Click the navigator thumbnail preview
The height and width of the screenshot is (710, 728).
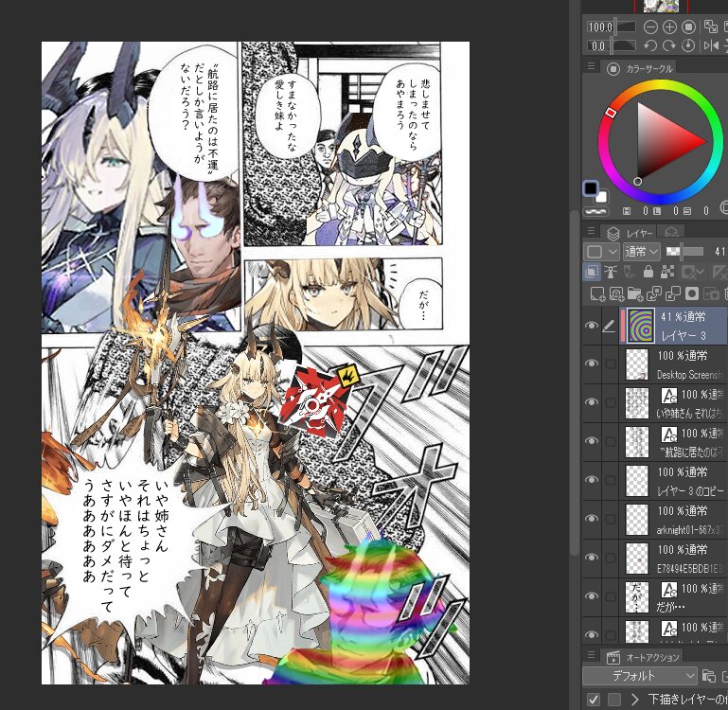661,6
